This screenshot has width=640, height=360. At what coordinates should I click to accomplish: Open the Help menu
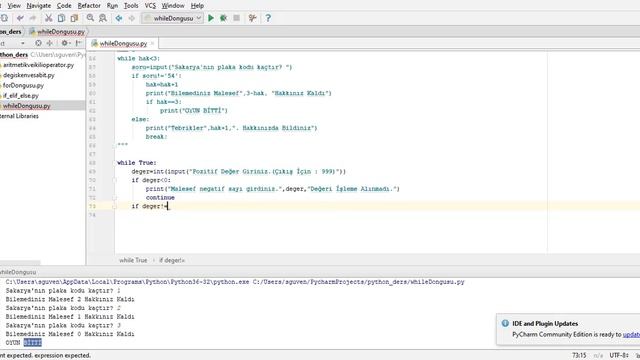click(198, 6)
